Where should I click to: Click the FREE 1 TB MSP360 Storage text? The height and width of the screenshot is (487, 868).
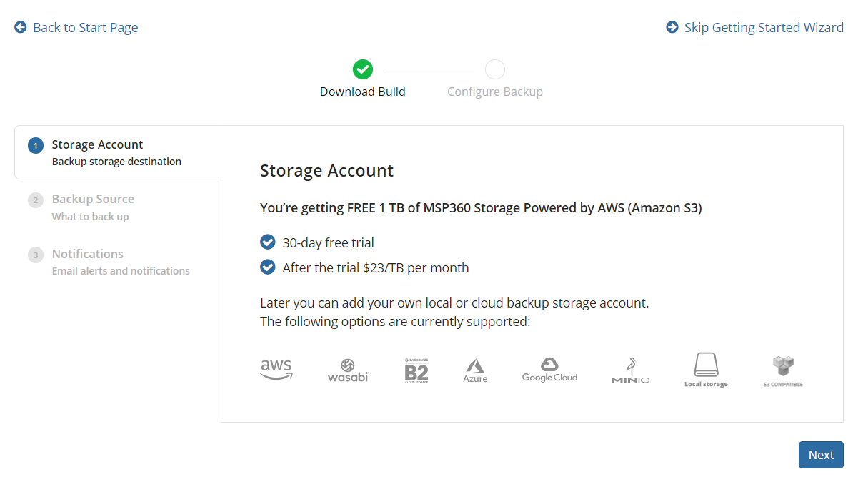click(x=481, y=208)
